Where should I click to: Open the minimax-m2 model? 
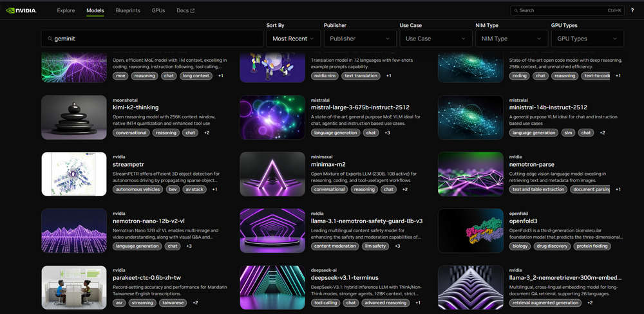pyautogui.click(x=328, y=165)
